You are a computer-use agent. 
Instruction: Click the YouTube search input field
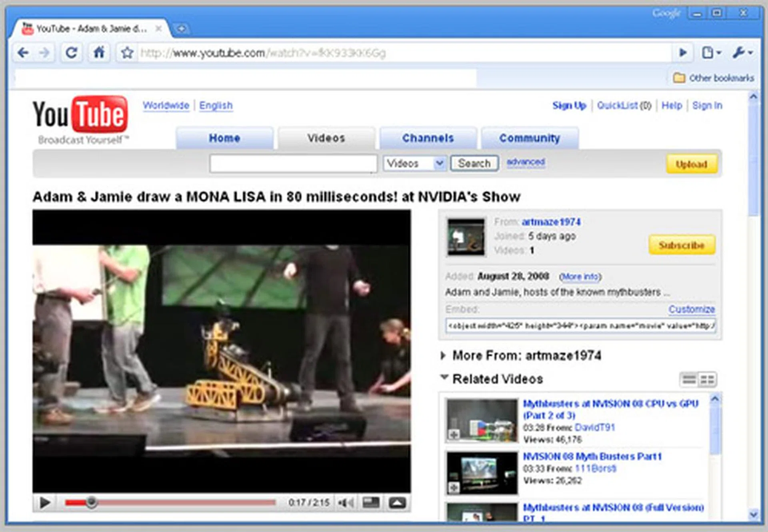click(x=293, y=163)
